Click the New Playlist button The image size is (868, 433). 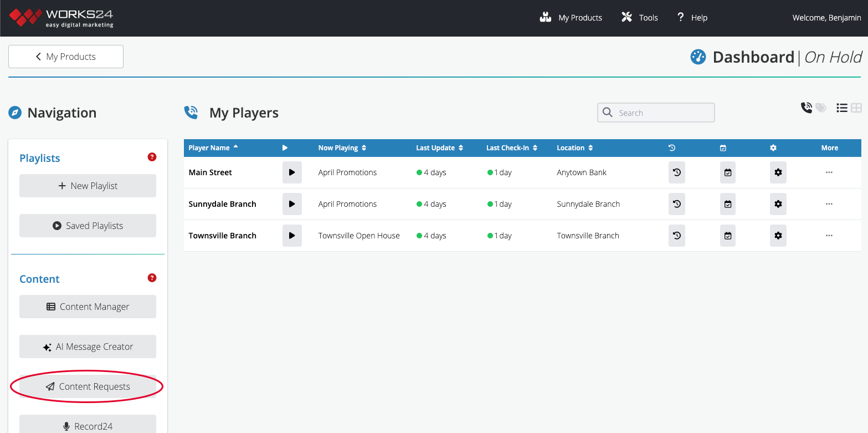pos(88,186)
